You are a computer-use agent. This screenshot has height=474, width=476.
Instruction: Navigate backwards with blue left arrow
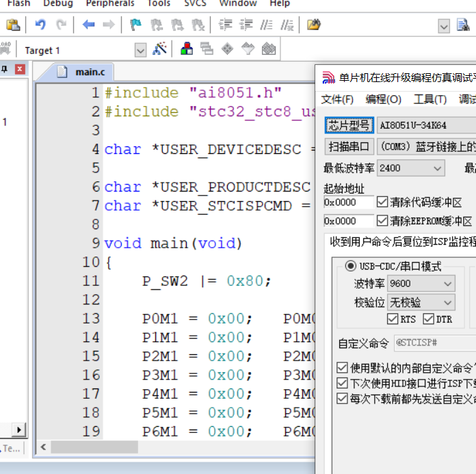(x=88, y=25)
